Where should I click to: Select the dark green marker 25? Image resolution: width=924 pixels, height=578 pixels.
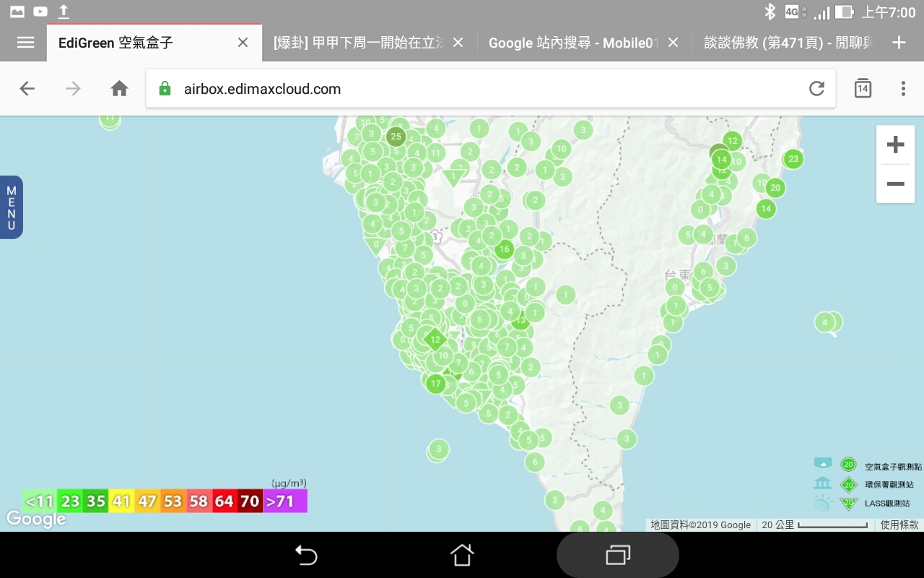pyautogui.click(x=395, y=136)
